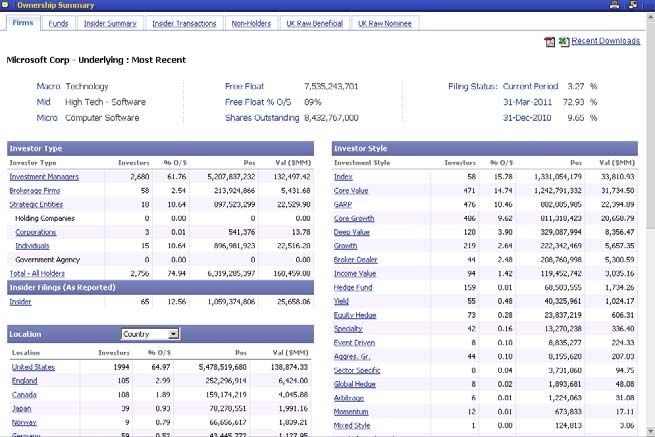This screenshot has height=437, width=655.
Task: Open the Mixed Style link
Action: tap(352, 426)
